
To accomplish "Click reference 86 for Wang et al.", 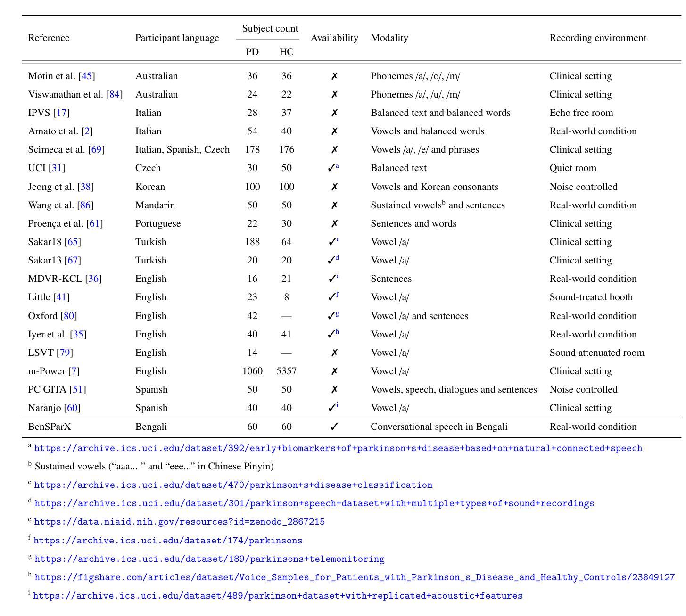I will [85, 205].
